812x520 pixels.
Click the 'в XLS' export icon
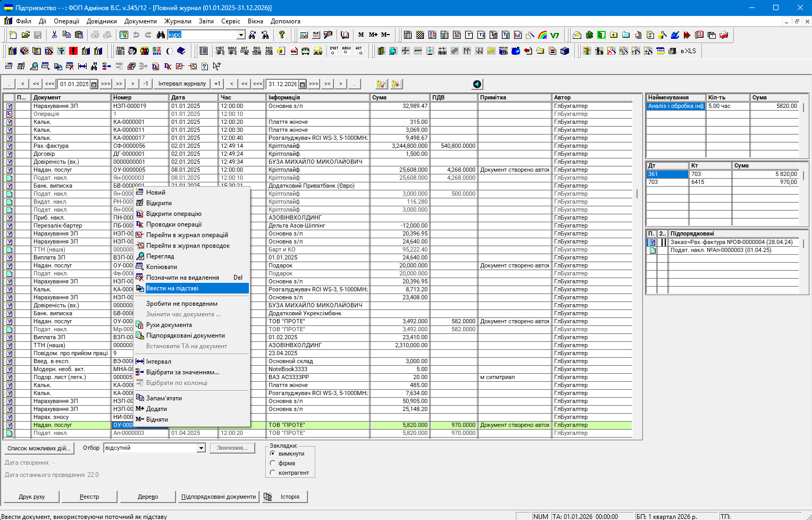click(x=688, y=51)
